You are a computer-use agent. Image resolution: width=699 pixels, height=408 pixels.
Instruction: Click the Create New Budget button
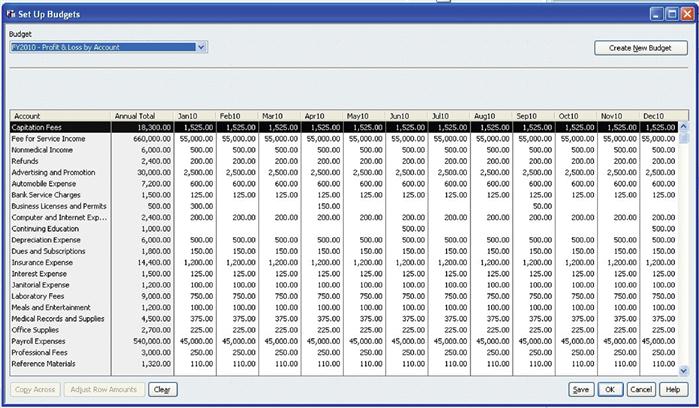tap(640, 47)
